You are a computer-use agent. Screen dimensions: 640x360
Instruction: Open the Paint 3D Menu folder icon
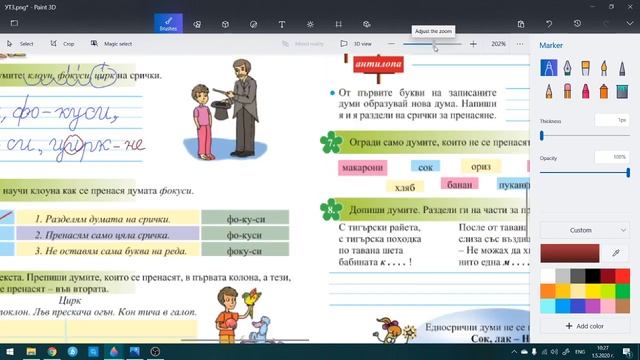click(14, 23)
